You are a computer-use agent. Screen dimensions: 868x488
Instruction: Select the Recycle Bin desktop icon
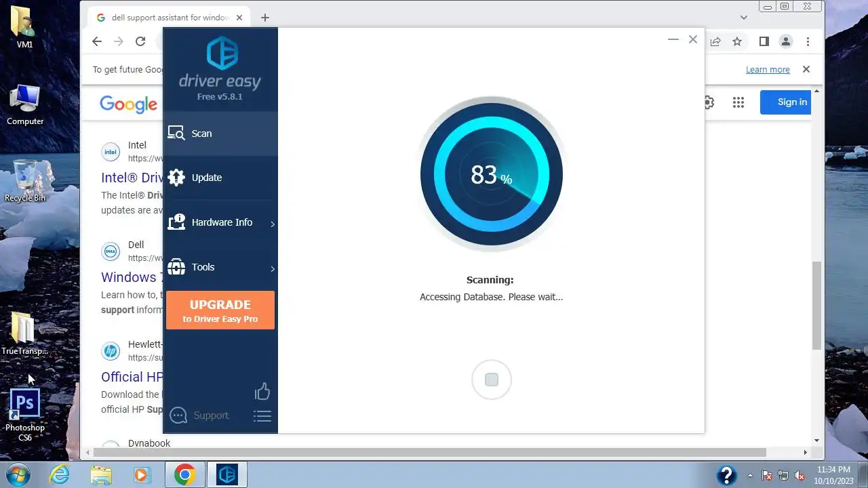25,181
